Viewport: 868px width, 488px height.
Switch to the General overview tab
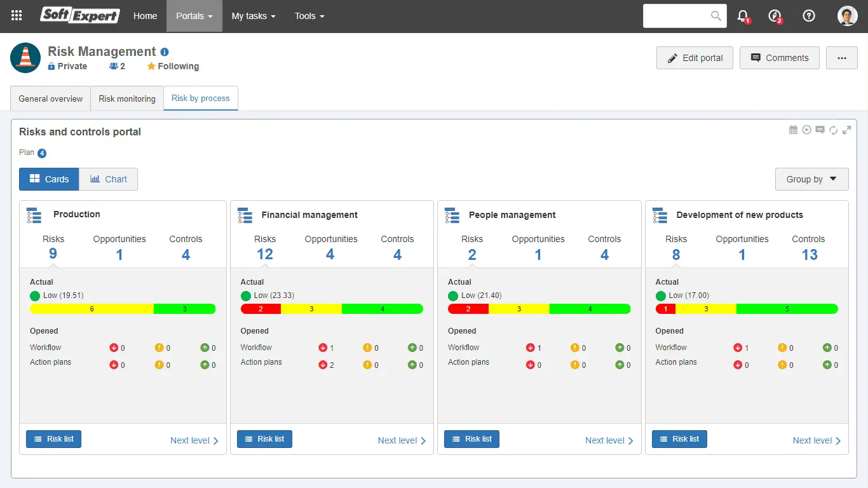[x=51, y=98]
